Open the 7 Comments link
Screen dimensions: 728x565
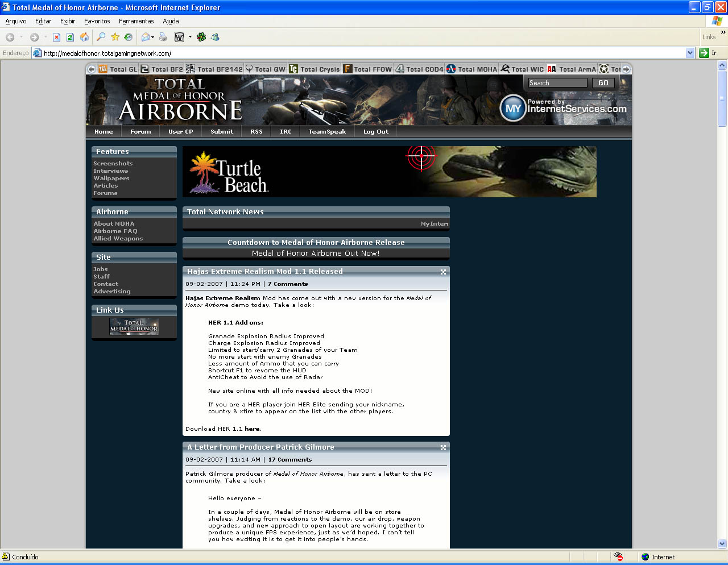288,284
